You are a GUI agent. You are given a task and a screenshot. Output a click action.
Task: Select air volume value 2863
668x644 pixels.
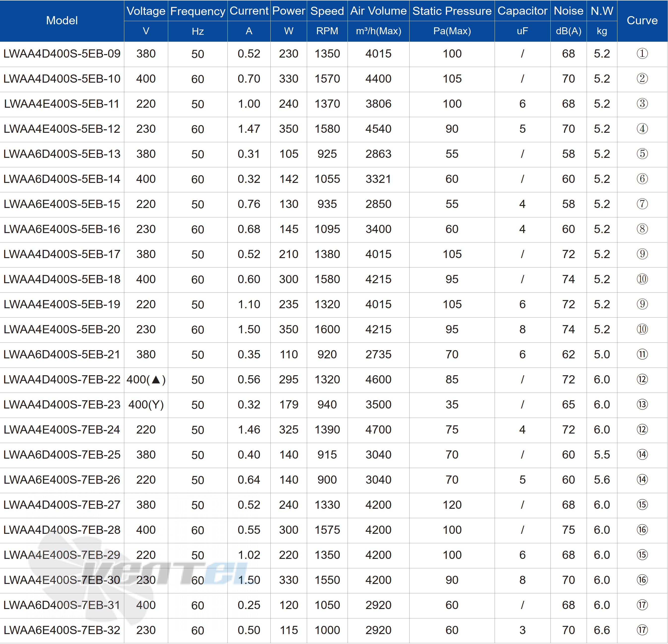[378, 154]
